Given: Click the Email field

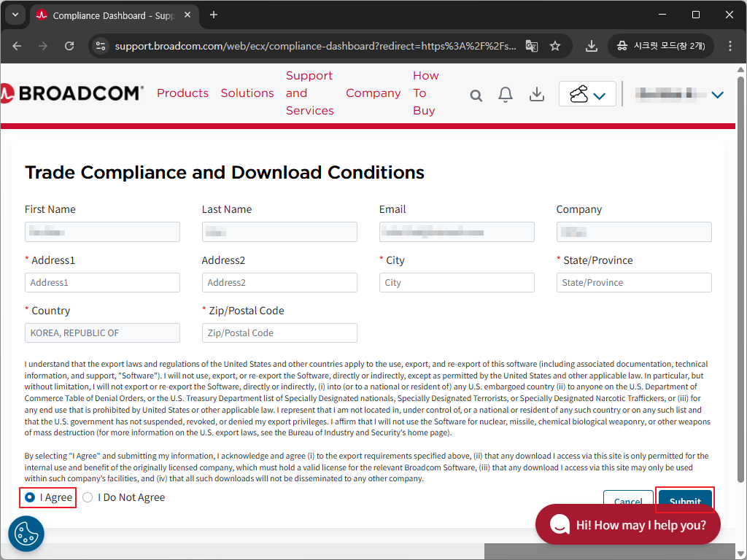Looking at the screenshot, I should tap(457, 232).
